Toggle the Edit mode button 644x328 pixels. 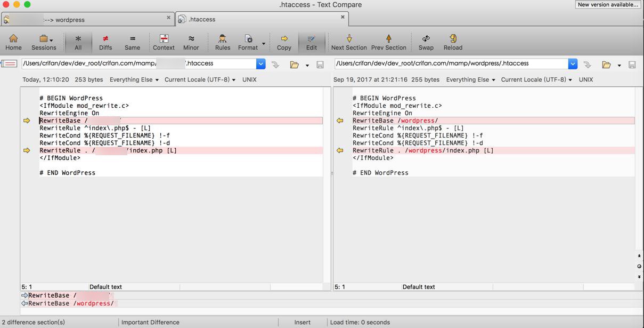point(312,42)
